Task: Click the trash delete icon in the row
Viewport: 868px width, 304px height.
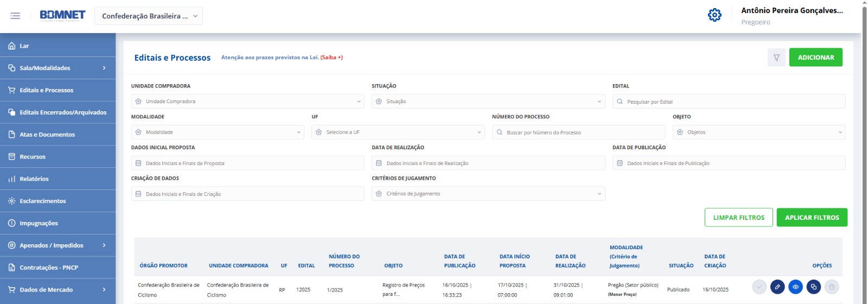Action: [831, 287]
